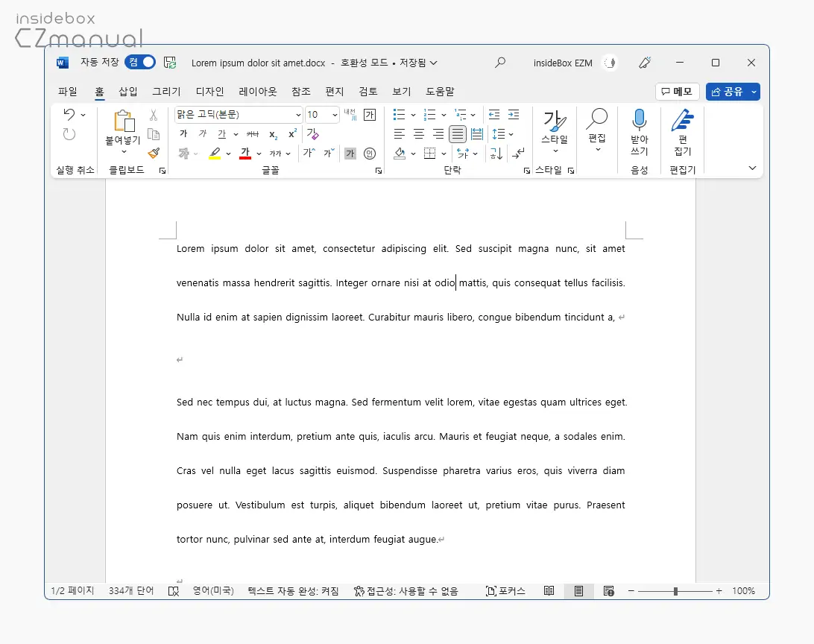Toggle character shading button

pos(350,153)
